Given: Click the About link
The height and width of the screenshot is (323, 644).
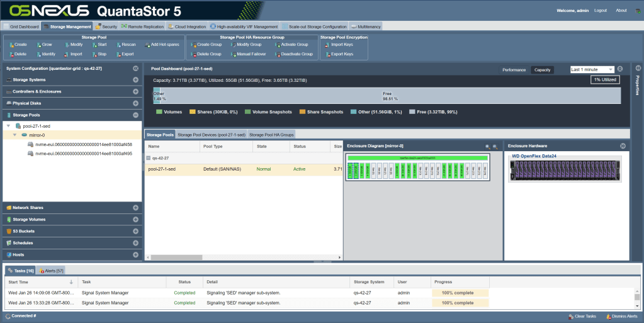Looking at the screenshot, I should (621, 11).
